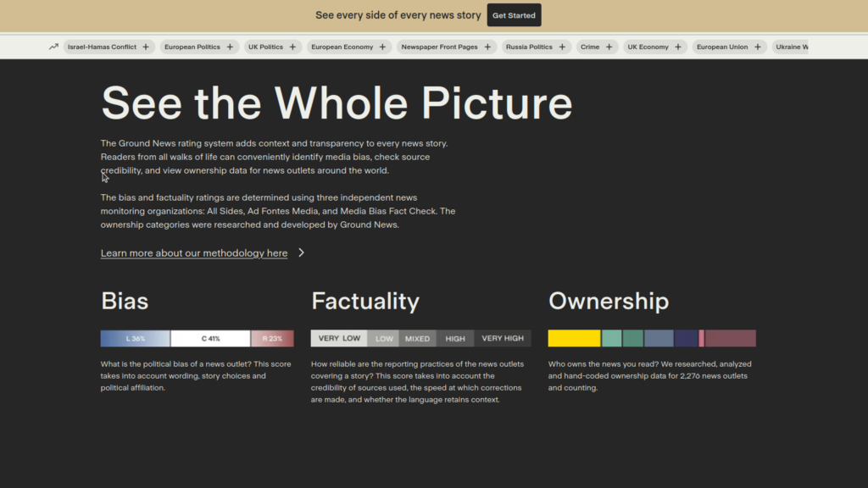Select VERY LOW factuality segment

click(339, 339)
